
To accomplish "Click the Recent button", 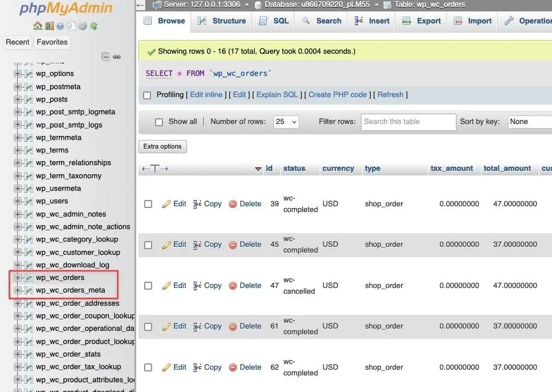I will tap(18, 42).
